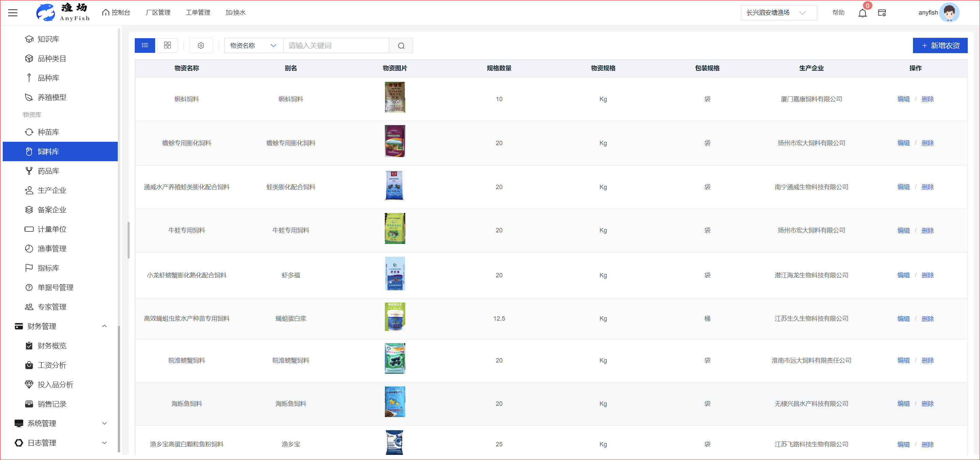Open 知识库 from sidebar
Screen dimensions: 980x460
click(x=48, y=39)
